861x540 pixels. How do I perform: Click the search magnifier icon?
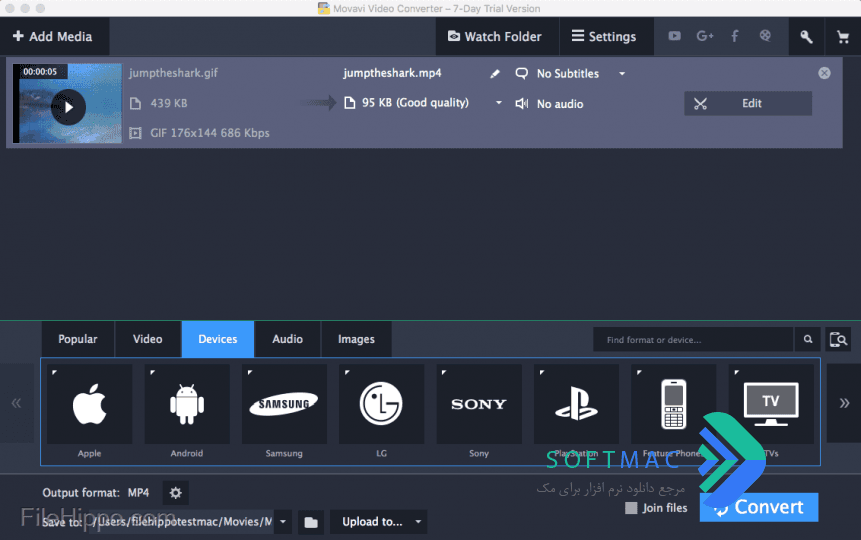[808, 339]
